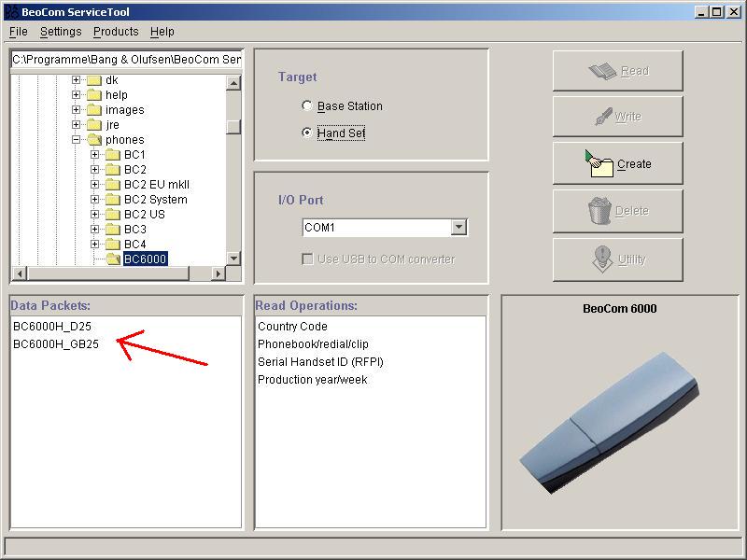Image resolution: width=747 pixels, height=560 pixels.
Task: Click the Utility button
Action: pyautogui.click(x=618, y=259)
